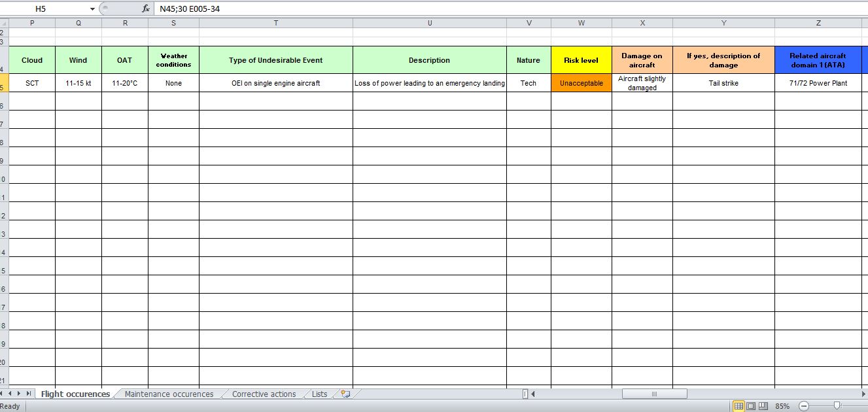Open the Name Box dropdown arrow
This screenshot has width=868, height=412.
pyautogui.click(x=92, y=9)
